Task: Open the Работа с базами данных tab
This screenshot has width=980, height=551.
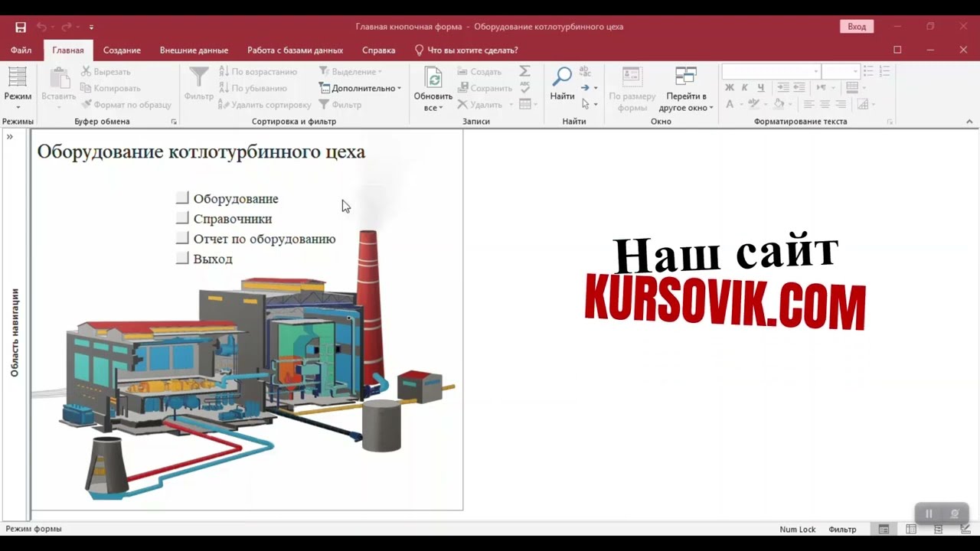Action: pyautogui.click(x=295, y=51)
